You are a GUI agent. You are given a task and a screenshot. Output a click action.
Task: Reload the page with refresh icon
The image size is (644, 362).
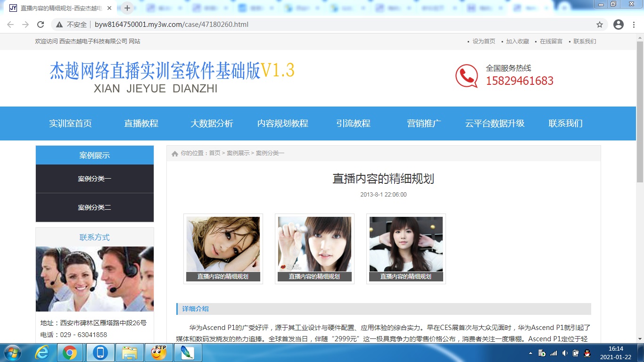pyautogui.click(x=41, y=25)
